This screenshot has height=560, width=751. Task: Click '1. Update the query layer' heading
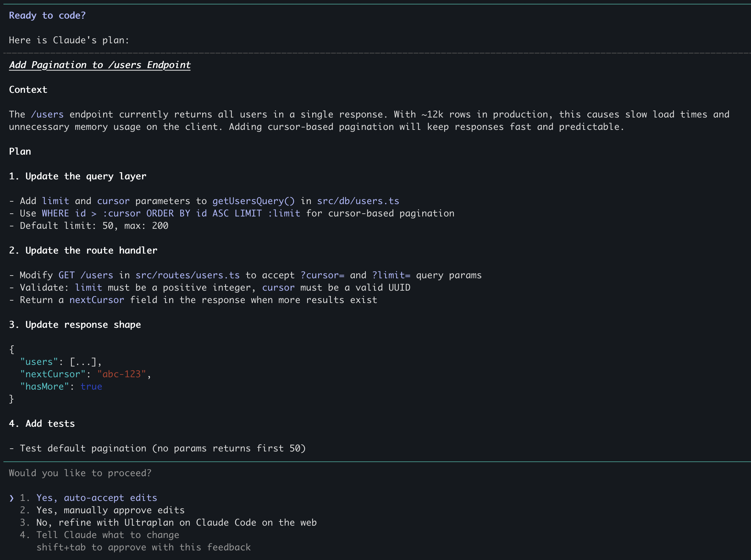(78, 176)
